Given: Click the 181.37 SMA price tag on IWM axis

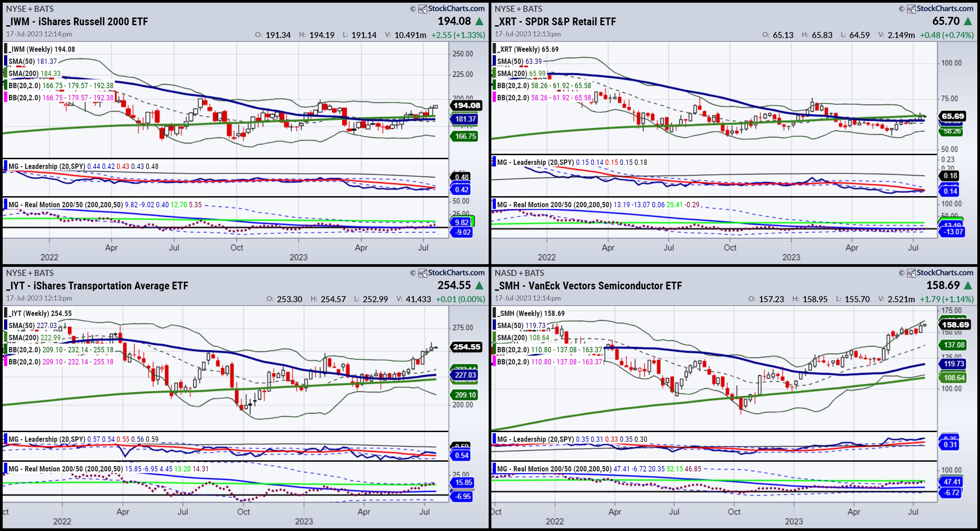Looking at the screenshot, I should [x=465, y=119].
